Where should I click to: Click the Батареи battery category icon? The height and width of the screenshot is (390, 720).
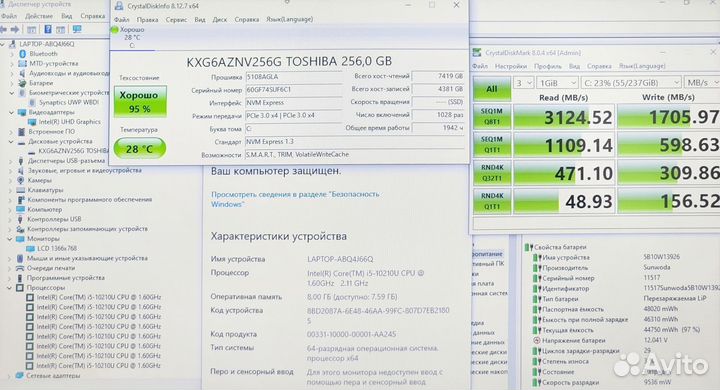(22, 83)
